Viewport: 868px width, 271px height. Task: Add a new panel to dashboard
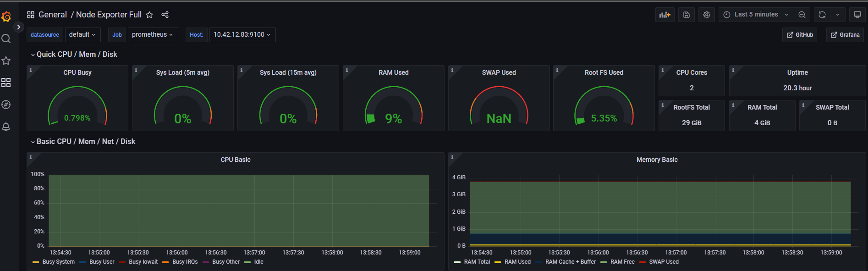click(665, 15)
